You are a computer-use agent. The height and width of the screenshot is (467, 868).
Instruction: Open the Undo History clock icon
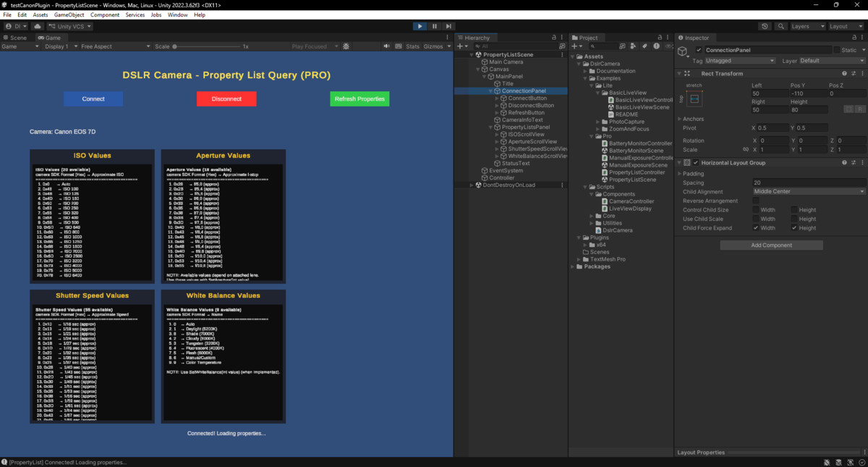pyautogui.click(x=765, y=26)
